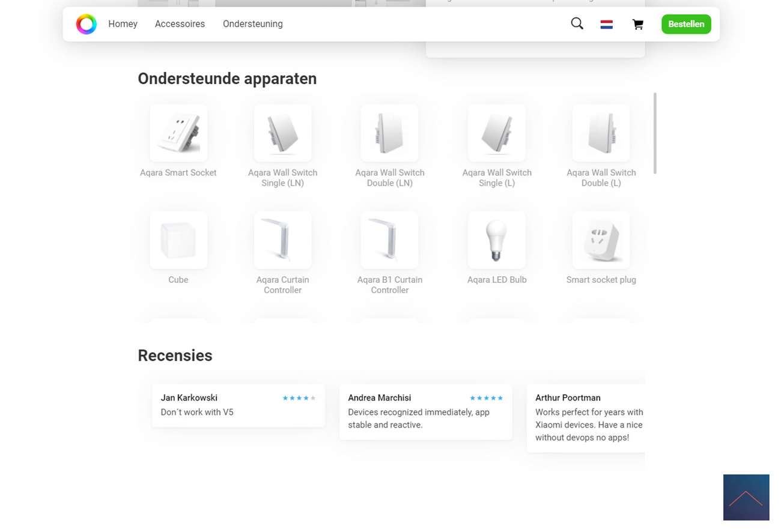The height and width of the screenshot is (532, 781).
Task: Open the Homey menu item
Action: coord(123,24)
